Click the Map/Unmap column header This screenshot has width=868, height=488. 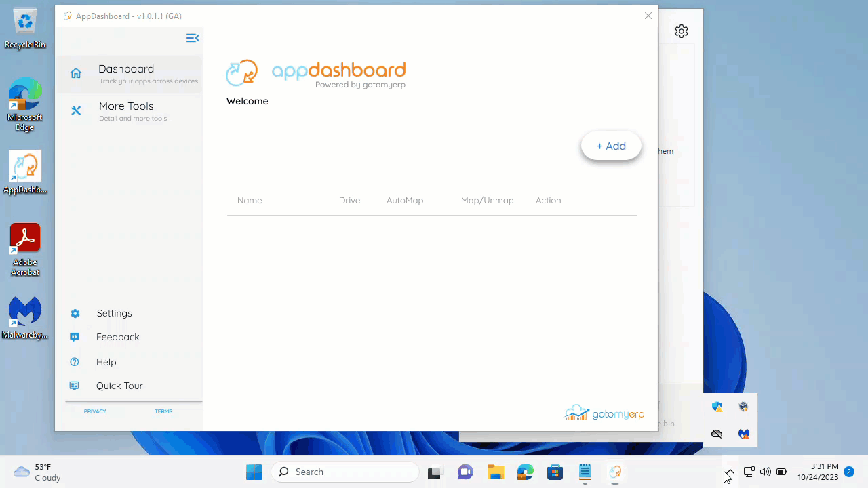[x=487, y=201]
